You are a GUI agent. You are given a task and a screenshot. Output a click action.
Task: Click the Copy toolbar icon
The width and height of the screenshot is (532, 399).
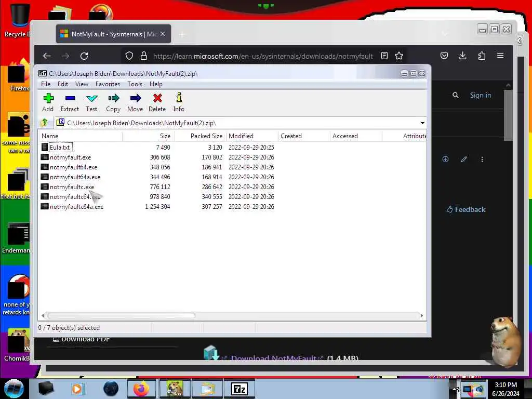click(113, 102)
